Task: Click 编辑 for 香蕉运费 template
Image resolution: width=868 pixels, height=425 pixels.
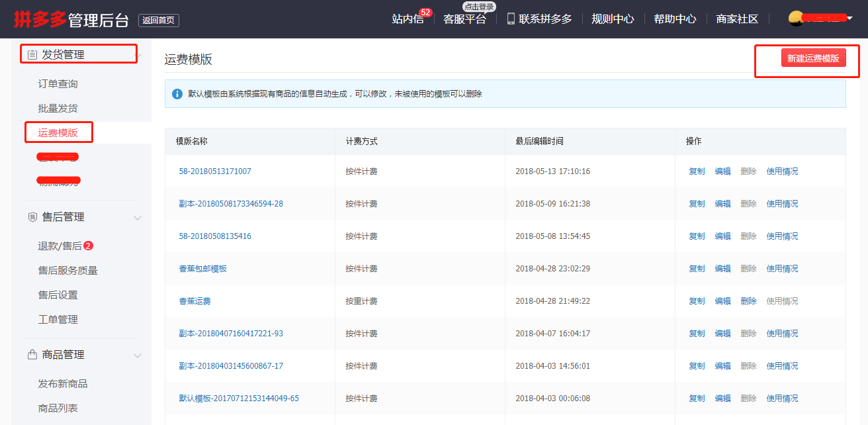Action: click(723, 301)
